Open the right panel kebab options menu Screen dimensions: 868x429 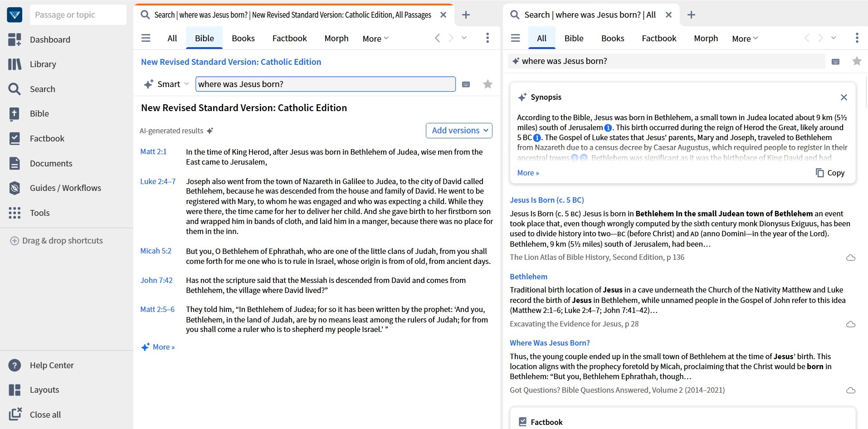tap(857, 38)
